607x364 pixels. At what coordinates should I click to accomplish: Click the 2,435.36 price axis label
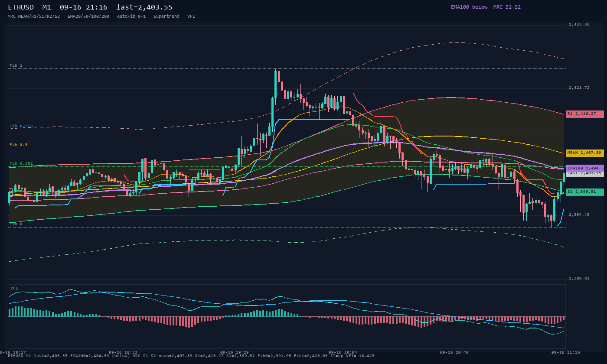tap(579, 24)
